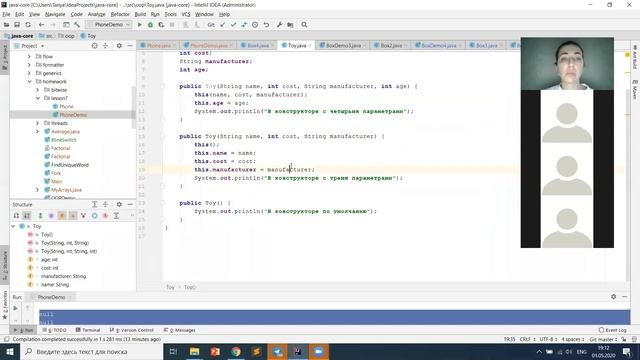Open the TODO tool window button
Screen dimensions: 640x360
pos(55,330)
